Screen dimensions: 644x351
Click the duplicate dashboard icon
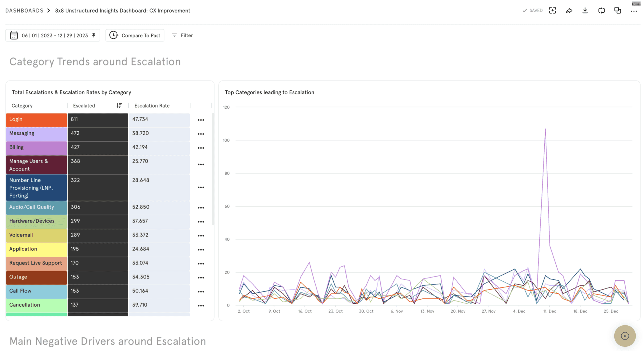click(618, 11)
